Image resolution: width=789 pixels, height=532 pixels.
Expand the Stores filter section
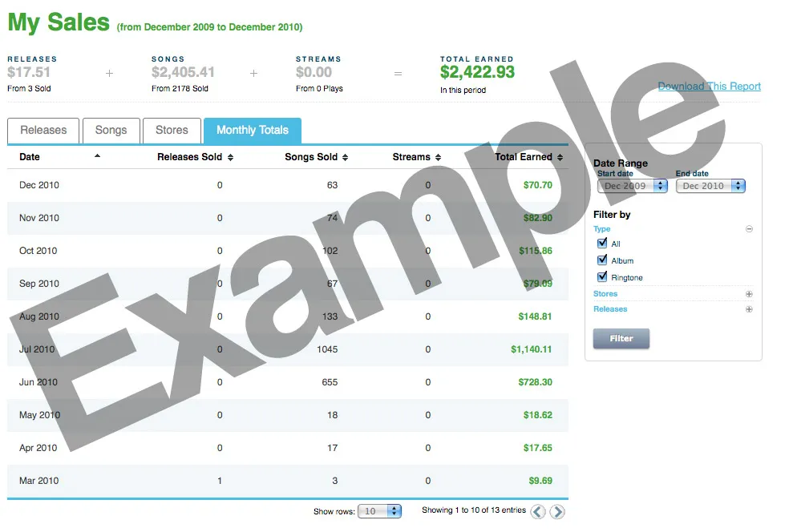749,294
